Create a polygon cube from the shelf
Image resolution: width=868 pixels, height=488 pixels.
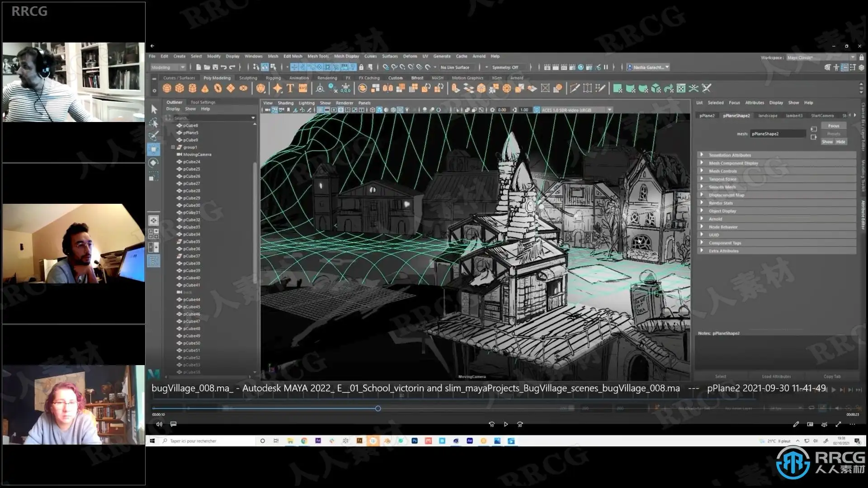point(179,88)
